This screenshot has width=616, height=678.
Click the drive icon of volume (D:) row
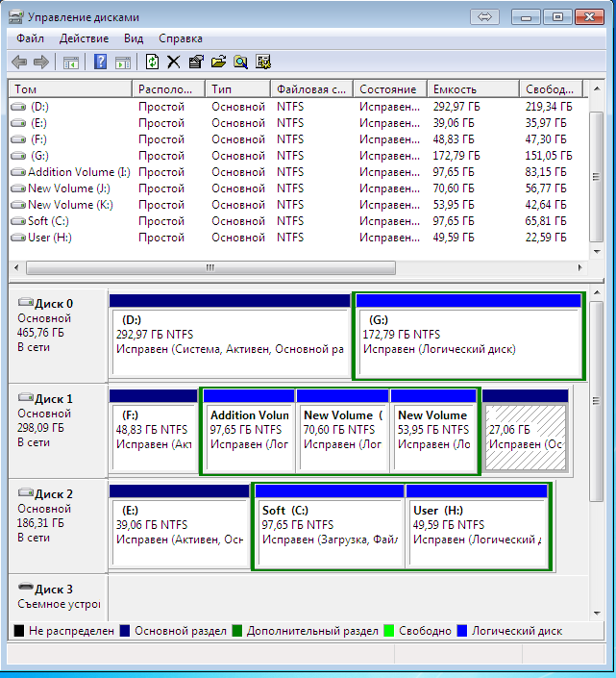18,107
